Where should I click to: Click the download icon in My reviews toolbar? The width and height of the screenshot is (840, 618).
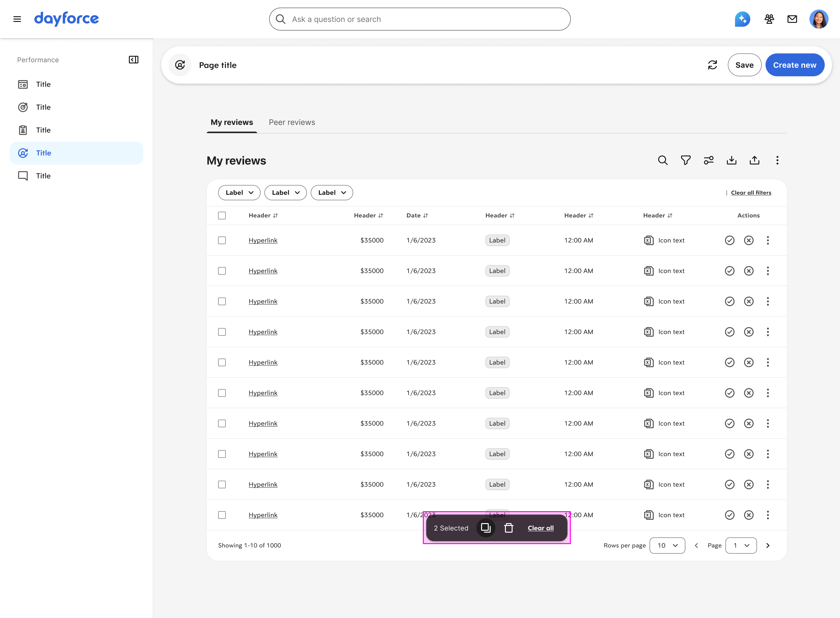click(x=731, y=160)
